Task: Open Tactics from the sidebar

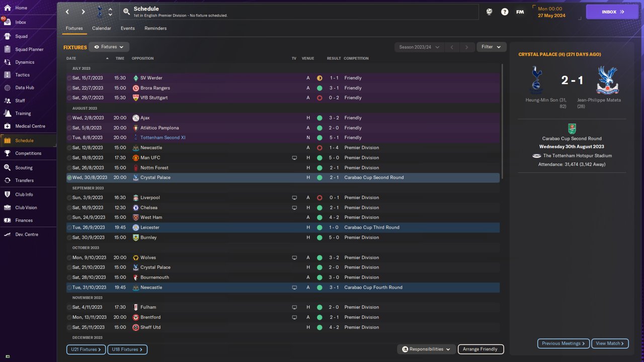Action: click(x=7, y=75)
